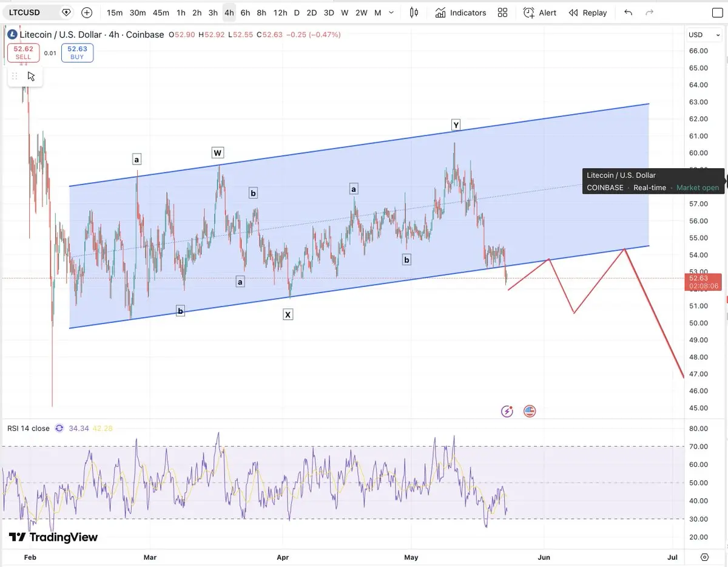Click the COINBASE label in tooltip
The width and height of the screenshot is (728, 567).
pyautogui.click(x=605, y=188)
